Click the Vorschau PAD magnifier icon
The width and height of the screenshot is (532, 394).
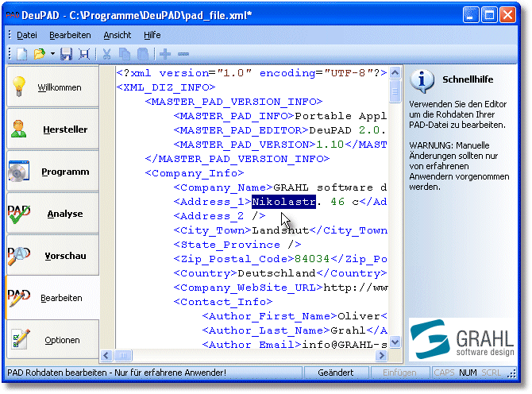coord(19,256)
